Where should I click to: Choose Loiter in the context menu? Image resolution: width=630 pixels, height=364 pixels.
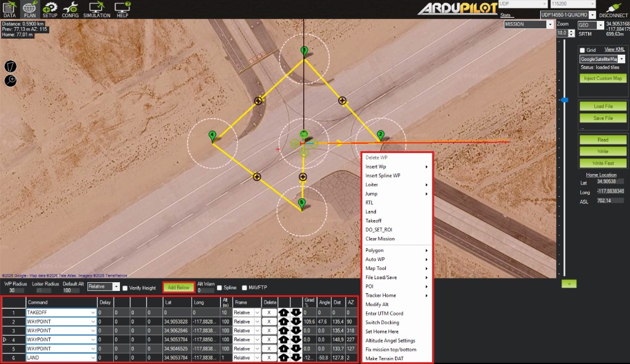point(397,184)
